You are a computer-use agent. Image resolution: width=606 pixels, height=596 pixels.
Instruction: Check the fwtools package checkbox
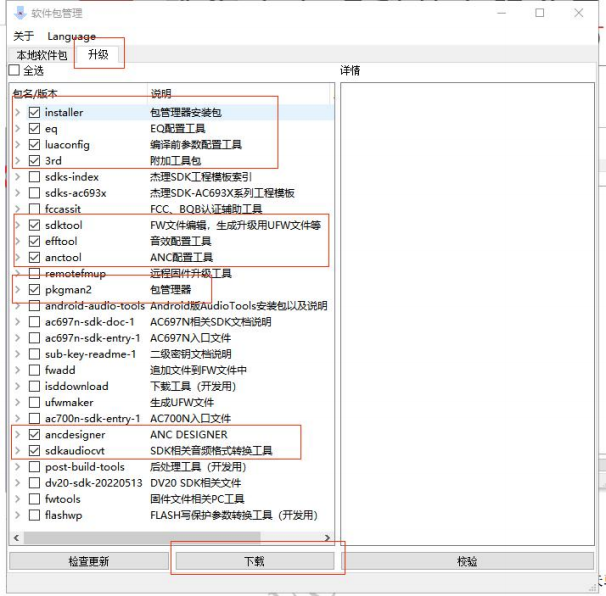(x=34, y=499)
